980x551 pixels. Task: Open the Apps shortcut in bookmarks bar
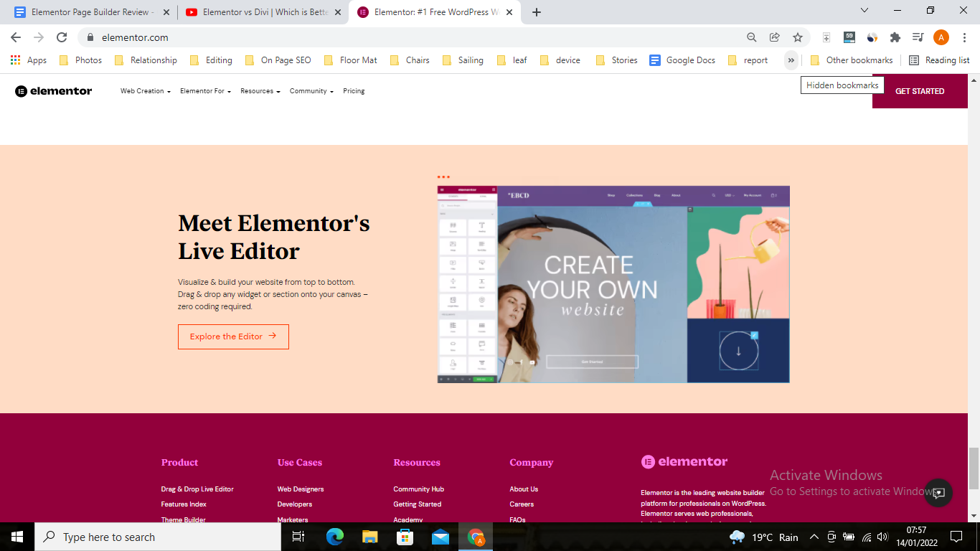click(29, 60)
